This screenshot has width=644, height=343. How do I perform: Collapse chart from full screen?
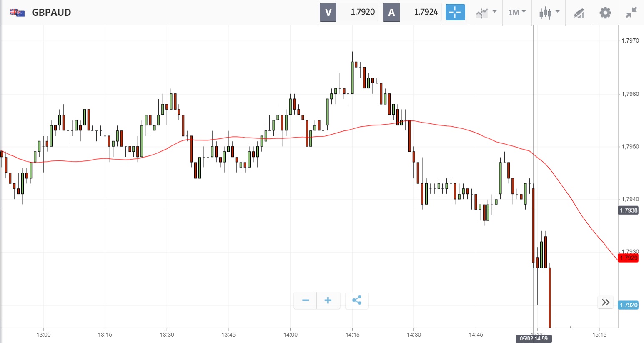[x=631, y=13]
